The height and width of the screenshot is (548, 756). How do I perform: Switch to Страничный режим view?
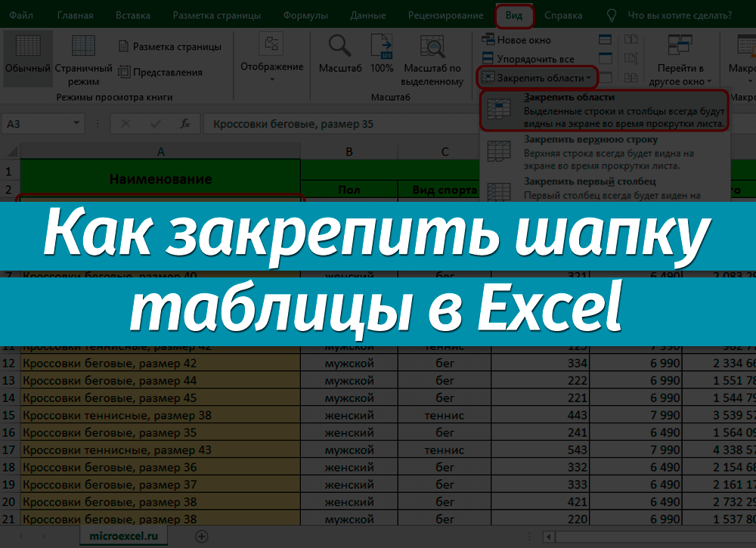pos(83,58)
